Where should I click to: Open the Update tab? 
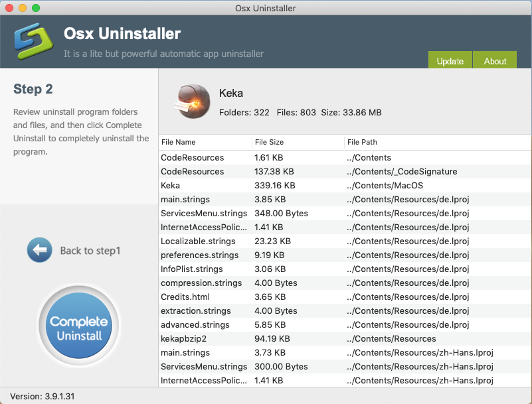pyautogui.click(x=450, y=60)
